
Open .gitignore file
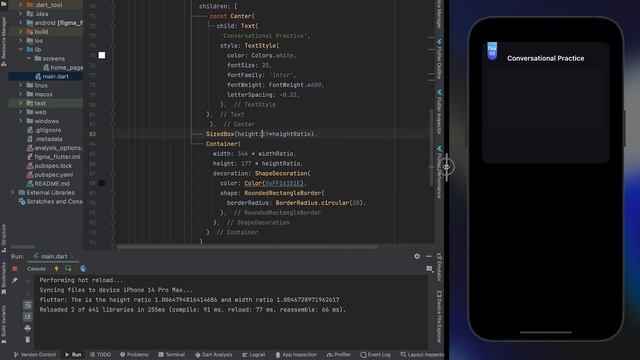pos(44,130)
